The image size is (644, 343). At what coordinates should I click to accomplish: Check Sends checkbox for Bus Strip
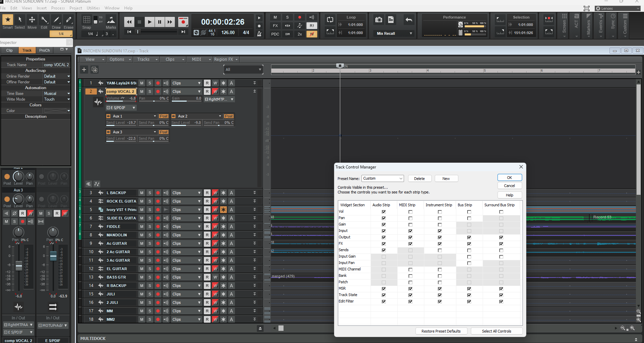469,250
